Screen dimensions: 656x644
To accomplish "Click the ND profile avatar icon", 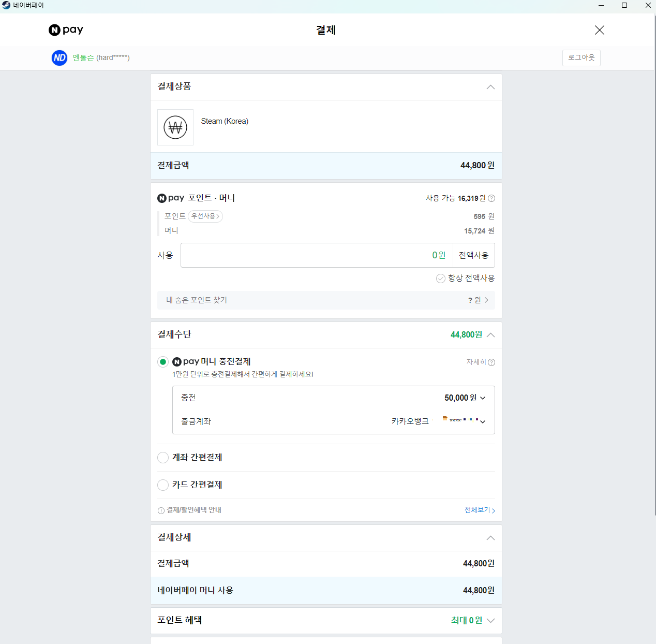I will (x=59, y=57).
